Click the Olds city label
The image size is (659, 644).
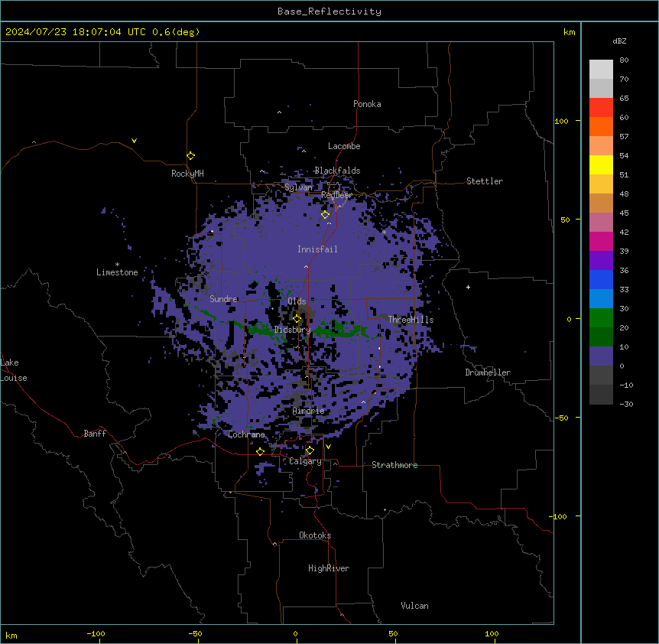pyautogui.click(x=297, y=301)
